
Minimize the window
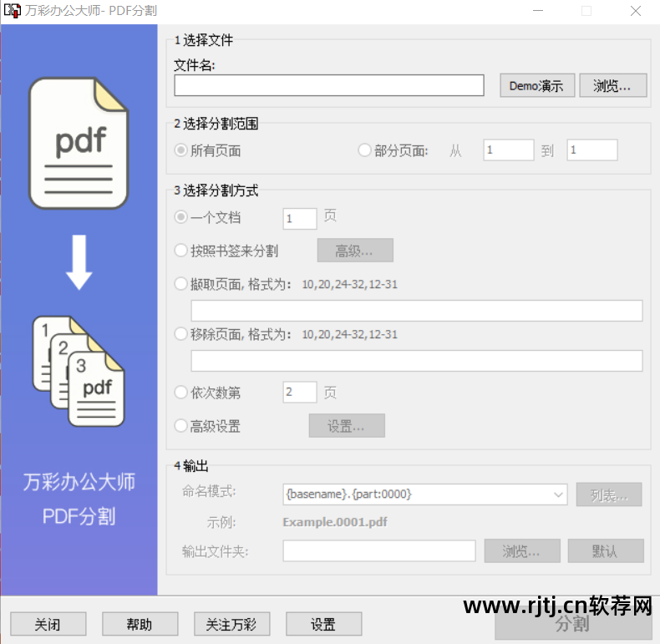538,11
